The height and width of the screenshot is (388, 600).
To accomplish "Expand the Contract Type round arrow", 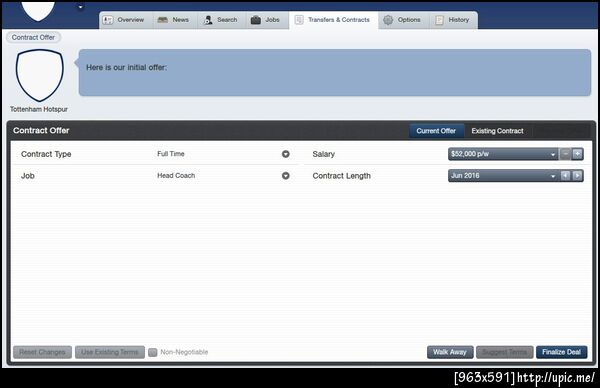I will coord(285,154).
